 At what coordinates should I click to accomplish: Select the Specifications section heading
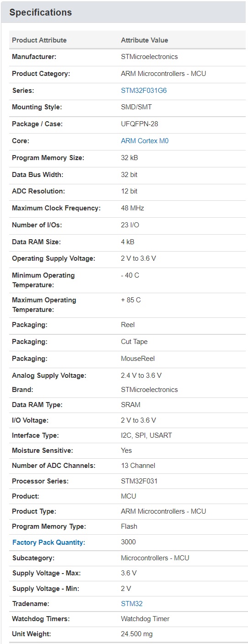tap(41, 12)
